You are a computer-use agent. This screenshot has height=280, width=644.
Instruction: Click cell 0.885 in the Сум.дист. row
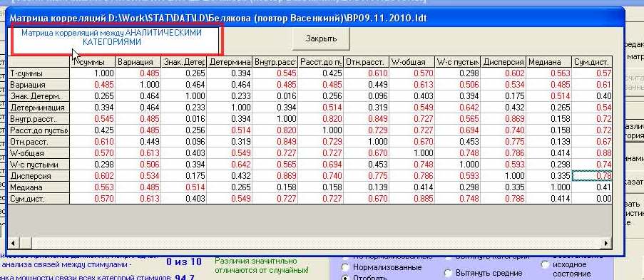click(412, 199)
